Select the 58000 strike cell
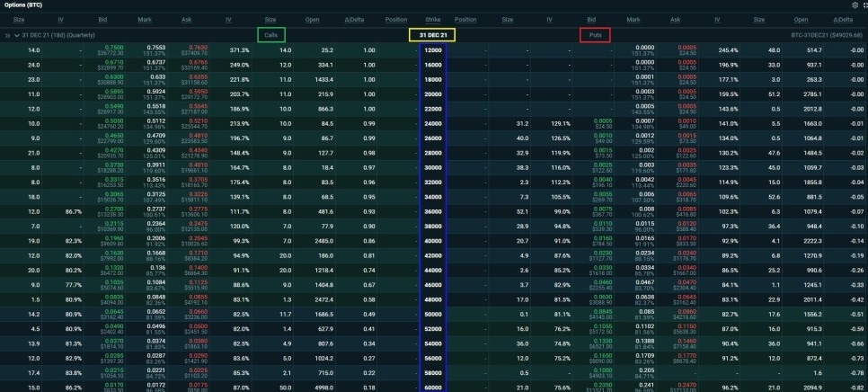 click(433, 373)
